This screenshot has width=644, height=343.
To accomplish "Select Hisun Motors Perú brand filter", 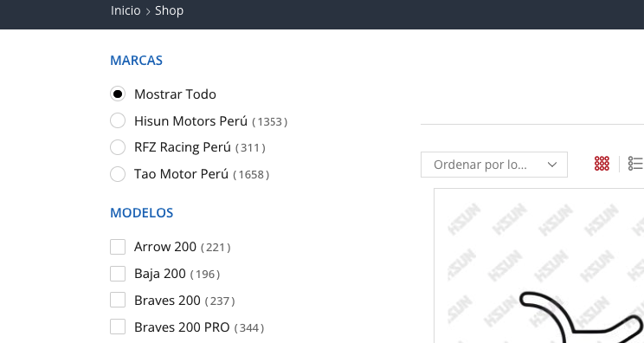I will [x=118, y=120].
